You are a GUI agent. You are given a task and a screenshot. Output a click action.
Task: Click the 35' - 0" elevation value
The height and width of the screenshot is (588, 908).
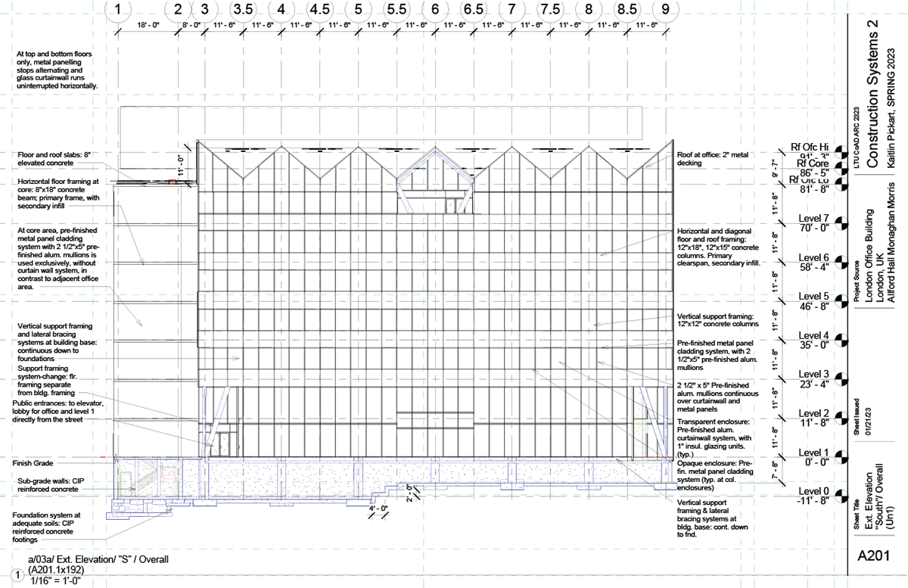click(x=814, y=344)
